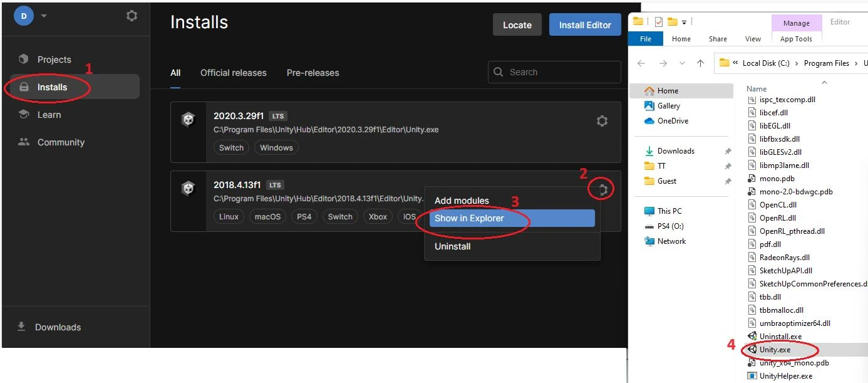Open settings gear for 2020.3.29f1 install
The image size is (868, 383).
[x=602, y=121]
